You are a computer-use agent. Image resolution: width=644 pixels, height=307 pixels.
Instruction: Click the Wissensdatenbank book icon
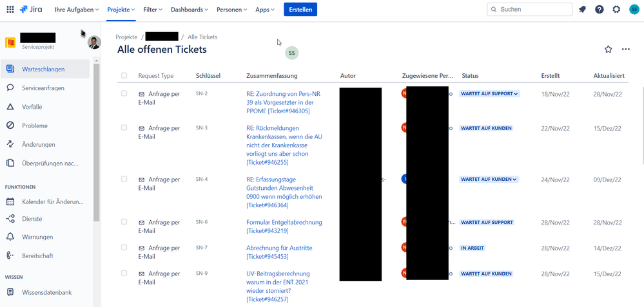[x=10, y=292]
